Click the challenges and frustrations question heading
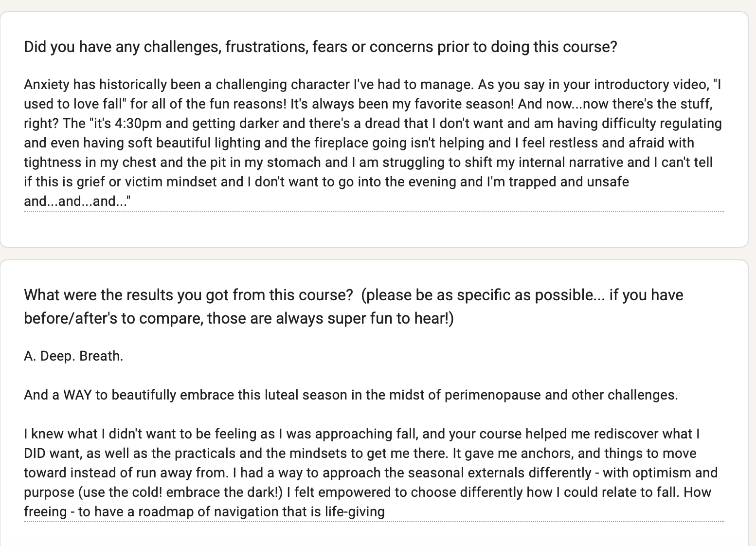756x546 pixels. point(320,47)
